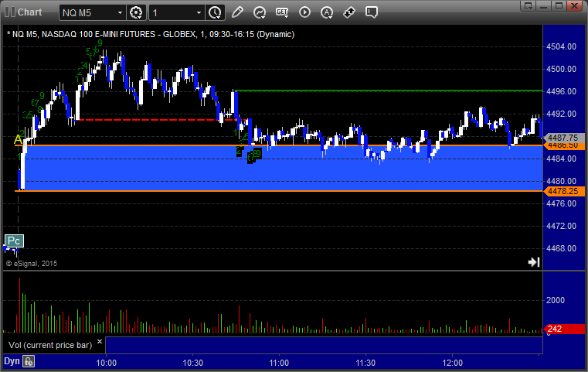
Task: Open the window options dropdown icon
Action: 528,6
